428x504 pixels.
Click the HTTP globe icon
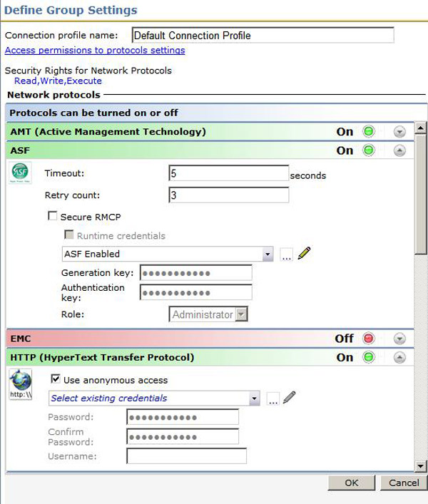tap(19, 384)
